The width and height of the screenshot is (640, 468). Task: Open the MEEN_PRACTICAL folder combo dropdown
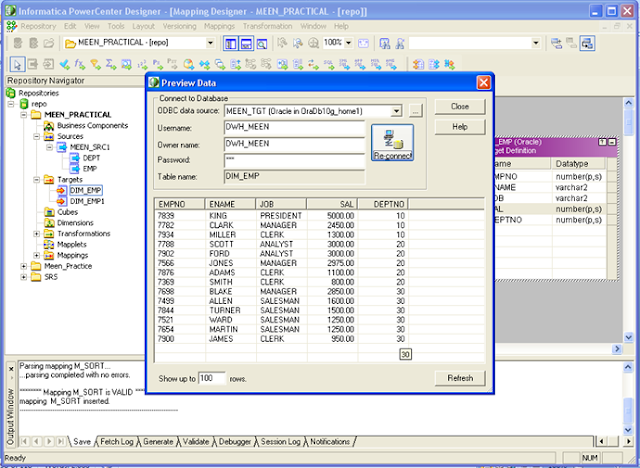pos(210,42)
